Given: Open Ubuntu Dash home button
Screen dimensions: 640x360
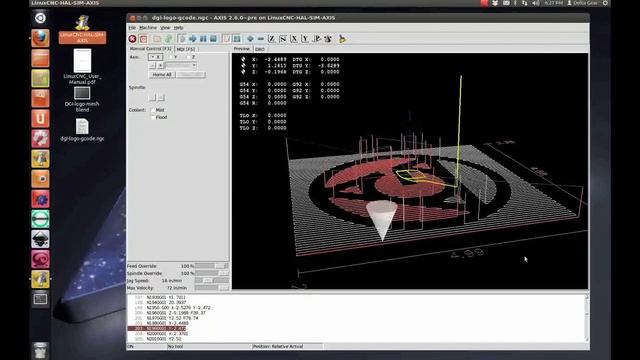Looking at the screenshot, I should coord(40,18).
